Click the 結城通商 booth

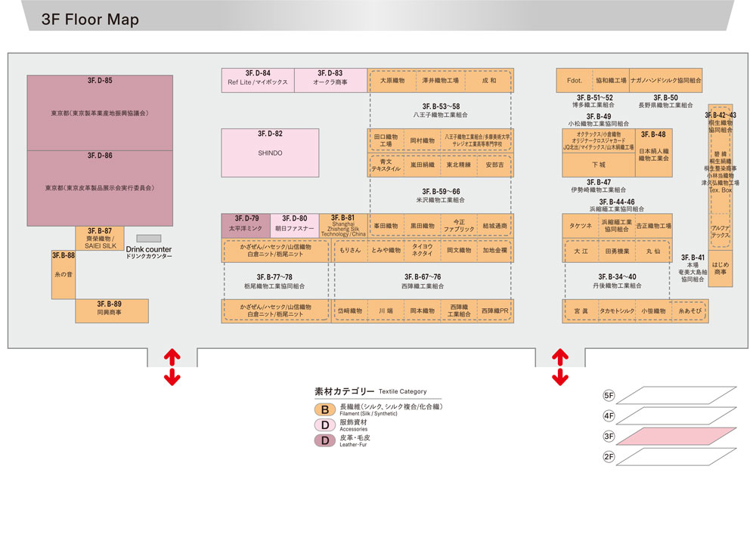[x=494, y=226]
